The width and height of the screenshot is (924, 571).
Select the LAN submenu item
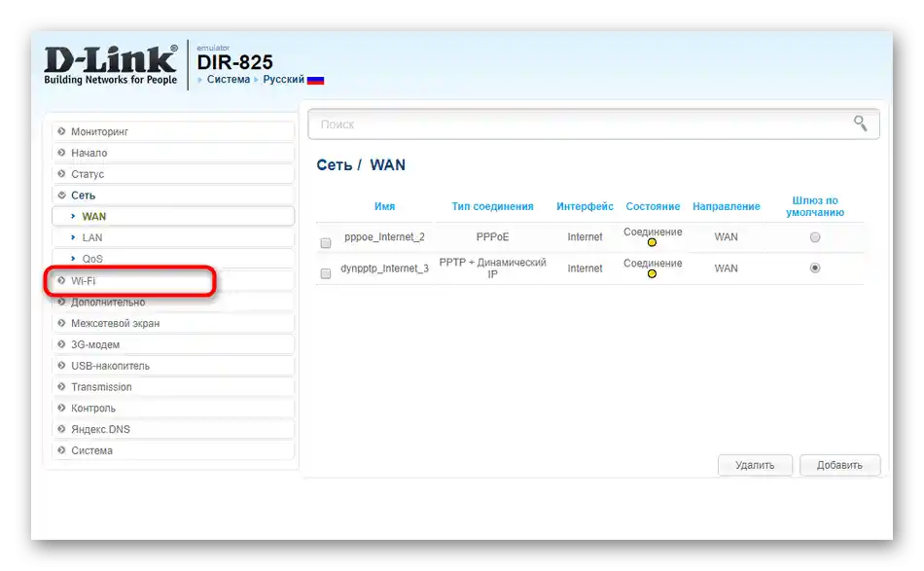(173, 237)
